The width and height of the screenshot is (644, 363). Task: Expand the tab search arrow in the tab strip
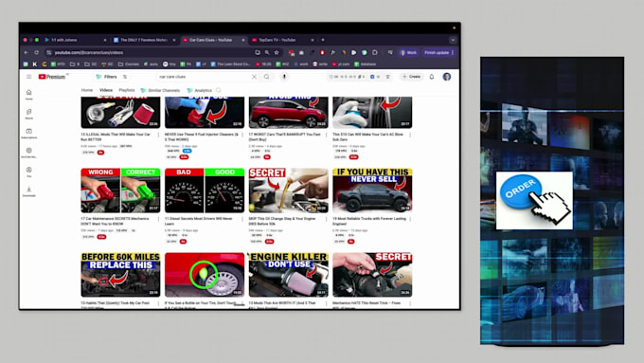453,40
